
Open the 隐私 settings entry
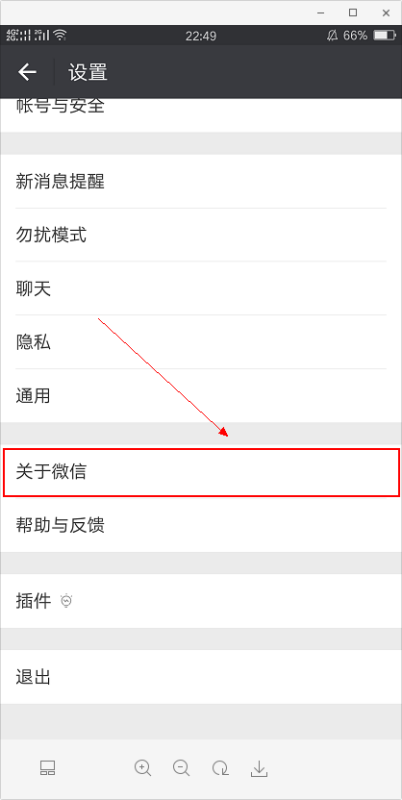click(201, 342)
